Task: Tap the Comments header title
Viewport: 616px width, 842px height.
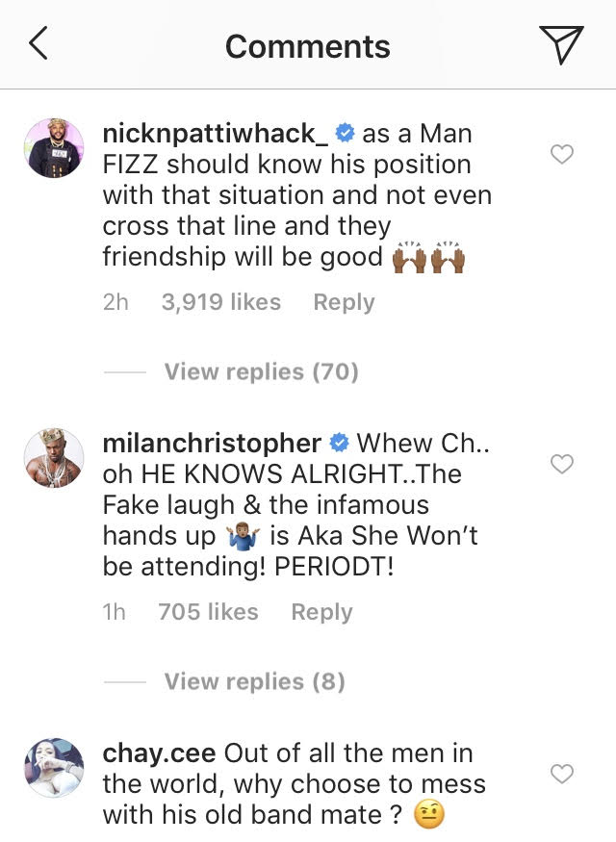Action: tap(308, 47)
